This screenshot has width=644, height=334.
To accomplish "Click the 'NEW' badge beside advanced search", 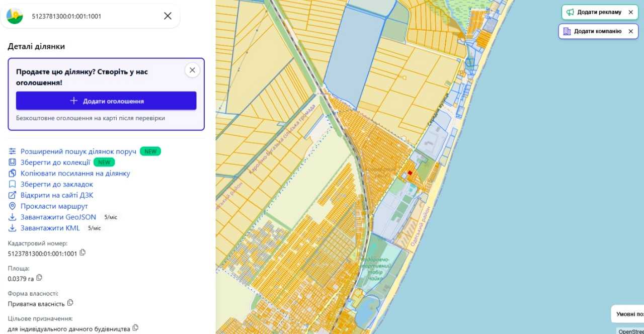I will pos(150,151).
